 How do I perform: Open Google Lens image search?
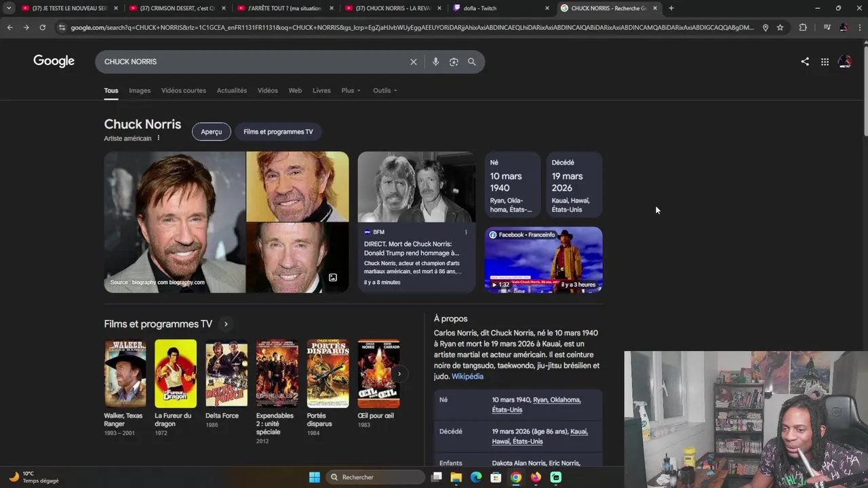[x=454, y=62]
